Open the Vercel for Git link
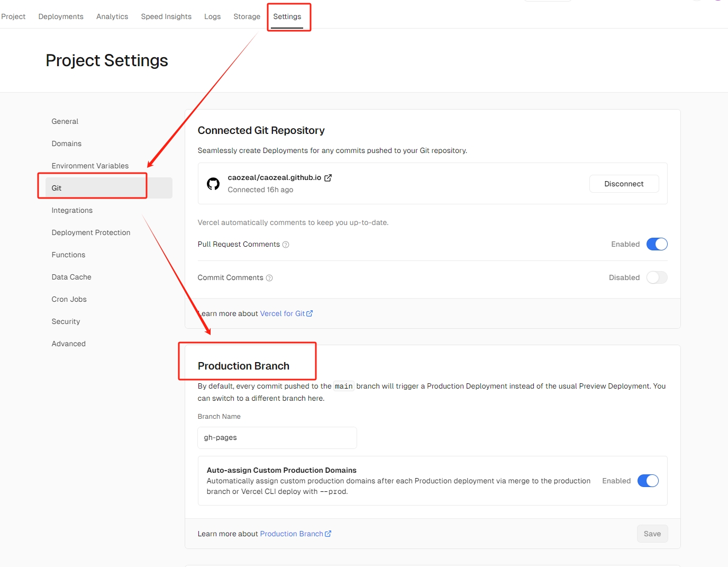This screenshot has width=728, height=567. (x=282, y=313)
